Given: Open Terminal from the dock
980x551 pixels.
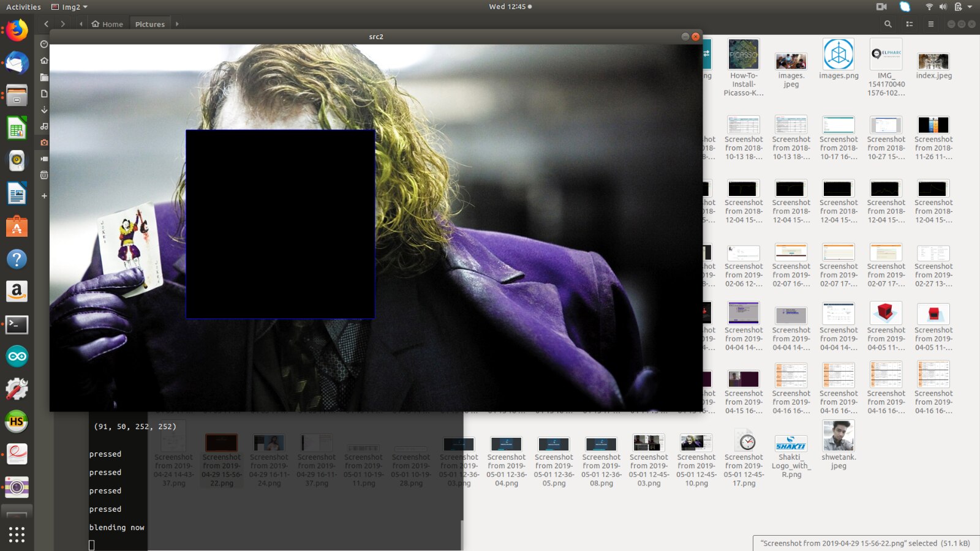Looking at the screenshot, I should tap(17, 324).
